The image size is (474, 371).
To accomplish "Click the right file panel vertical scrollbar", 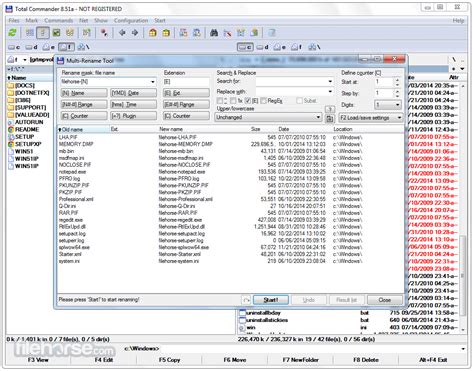I will tap(463, 207).
